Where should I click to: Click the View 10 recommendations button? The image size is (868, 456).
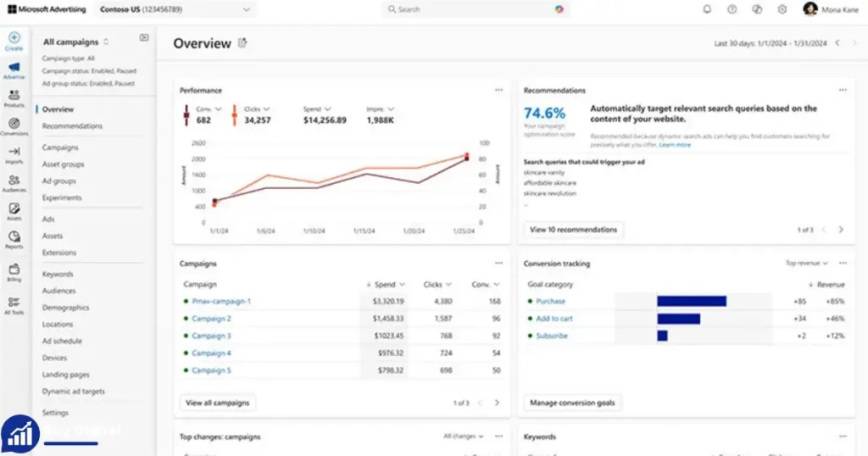574,230
